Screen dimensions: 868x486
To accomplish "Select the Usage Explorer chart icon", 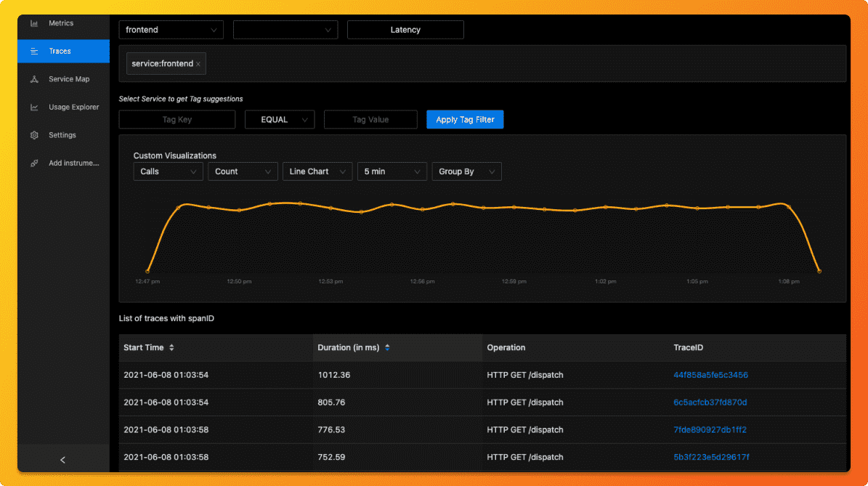I will tap(33, 107).
